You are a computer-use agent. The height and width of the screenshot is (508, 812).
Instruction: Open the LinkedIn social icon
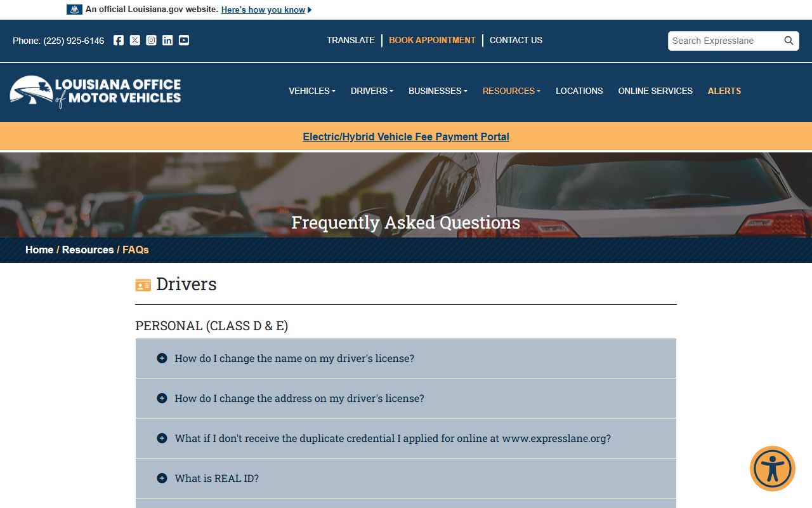(167, 40)
